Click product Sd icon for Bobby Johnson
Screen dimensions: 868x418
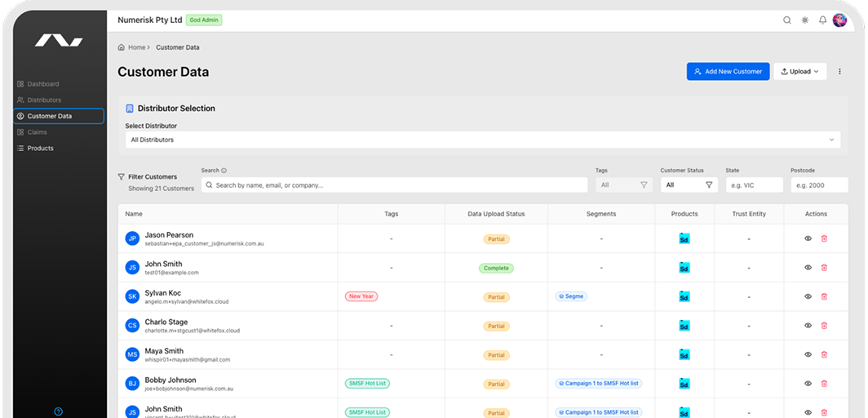tap(684, 384)
